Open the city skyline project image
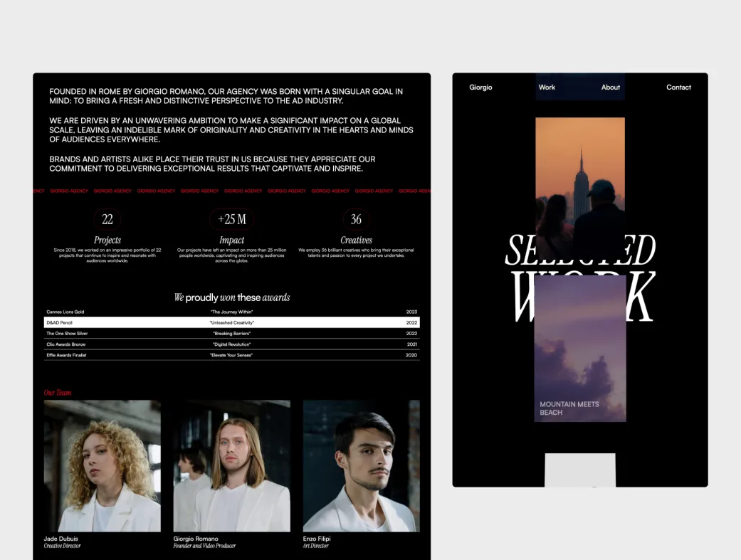Image resolution: width=741 pixels, height=560 pixels. point(579,178)
